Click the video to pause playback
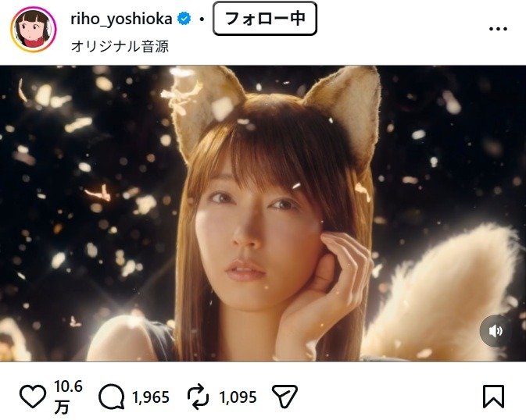The image size is (526, 420). click(263, 213)
